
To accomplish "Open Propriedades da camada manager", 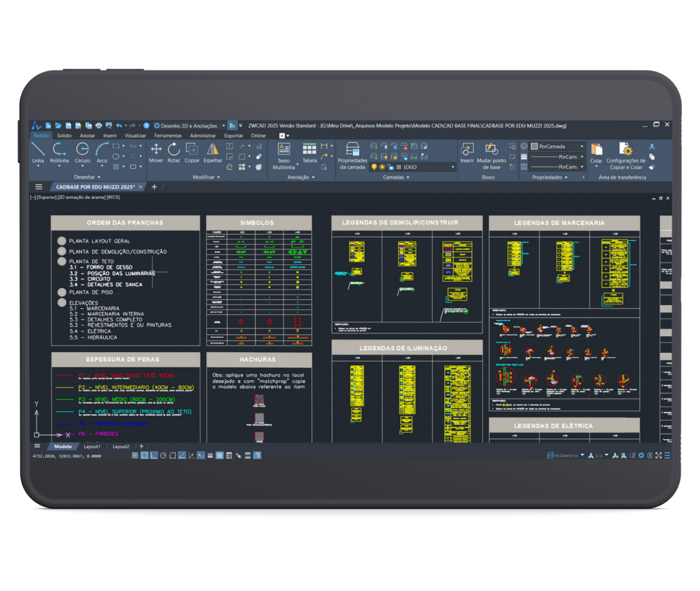I will tap(353, 156).
